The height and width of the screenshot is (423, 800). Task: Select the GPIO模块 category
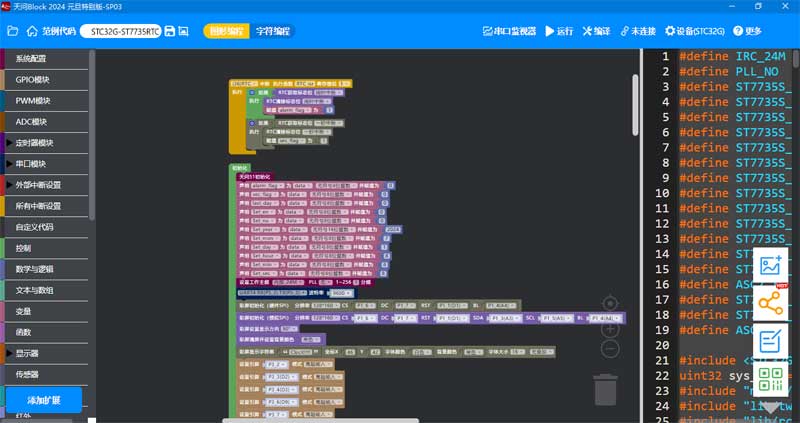tap(46, 80)
